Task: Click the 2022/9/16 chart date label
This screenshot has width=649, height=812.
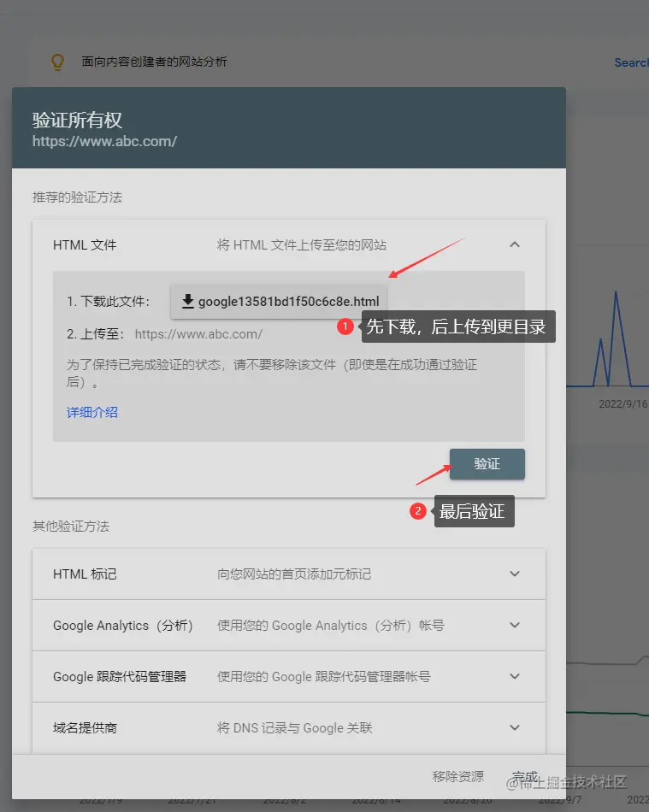Action: 622,404
